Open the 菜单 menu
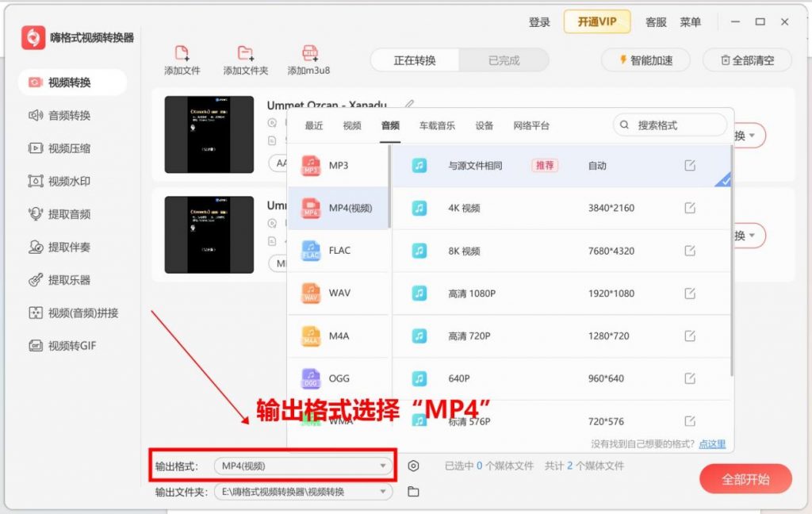Image resolution: width=812 pixels, height=514 pixels. click(691, 22)
